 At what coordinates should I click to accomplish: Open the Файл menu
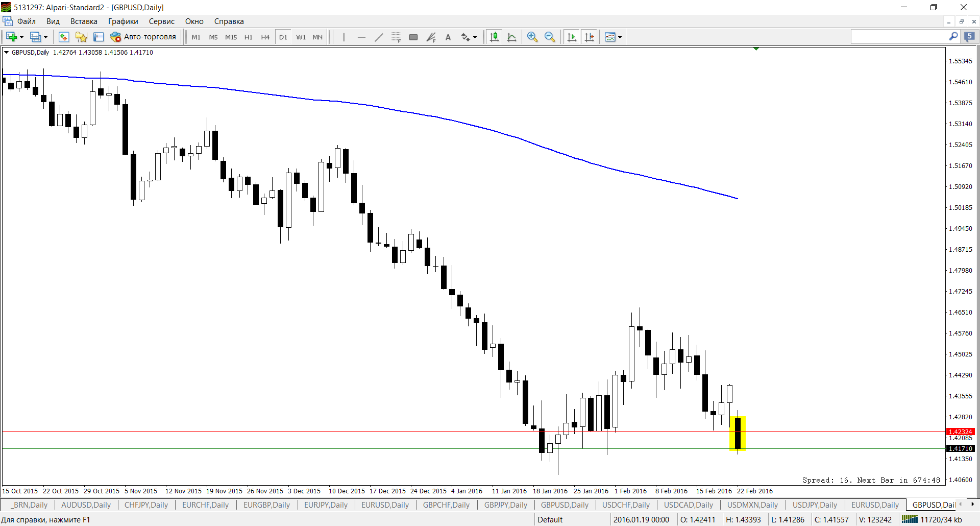pyautogui.click(x=27, y=21)
